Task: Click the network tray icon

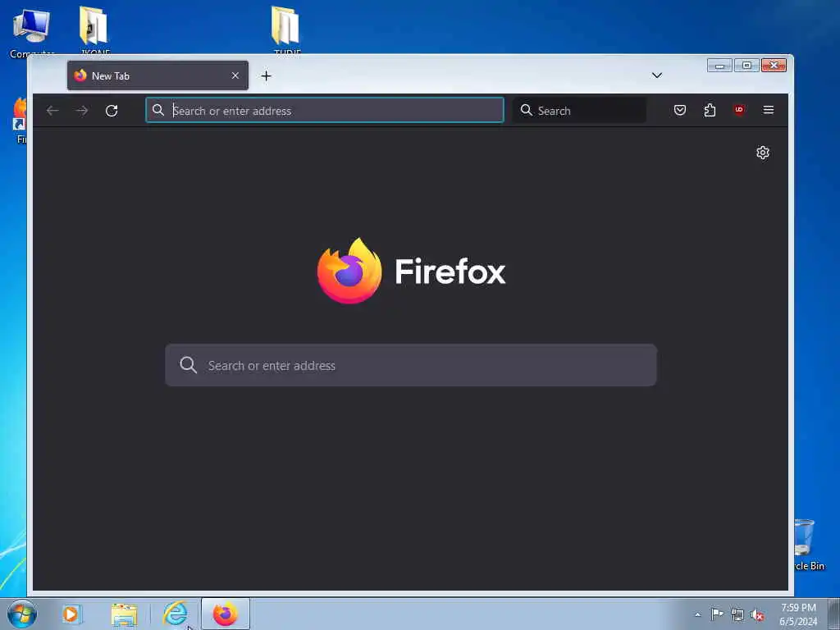Action: point(737,615)
